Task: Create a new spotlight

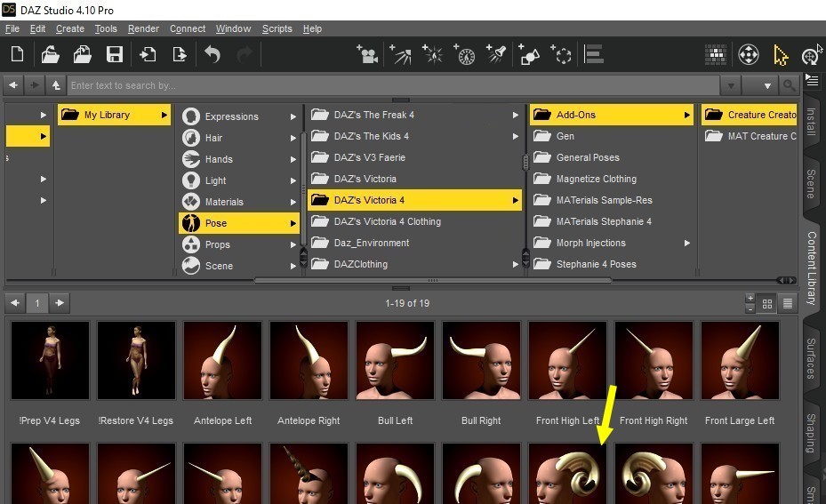Action: coord(496,54)
